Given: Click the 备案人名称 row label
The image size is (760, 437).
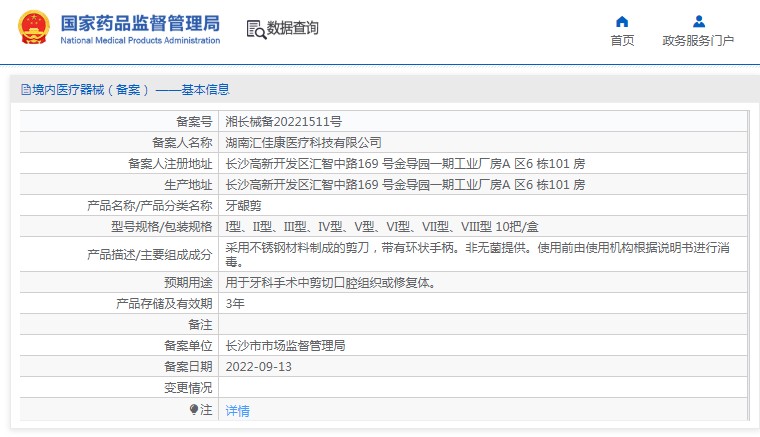Looking at the screenshot, I should pyautogui.click(x=182, y=142).
